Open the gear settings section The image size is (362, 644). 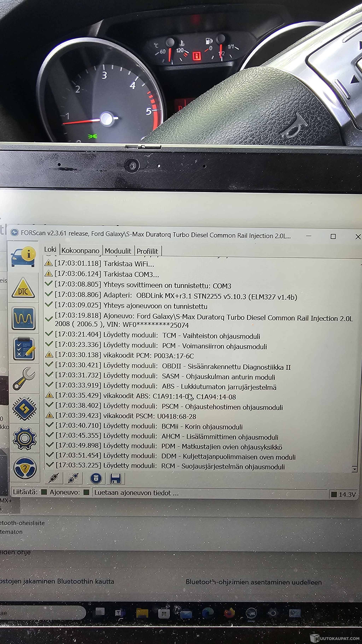(x=25, y=438)
